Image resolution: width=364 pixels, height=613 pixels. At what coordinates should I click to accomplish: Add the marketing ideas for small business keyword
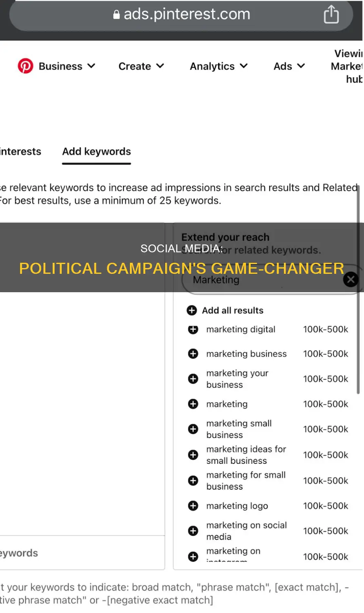pos(192,454)
